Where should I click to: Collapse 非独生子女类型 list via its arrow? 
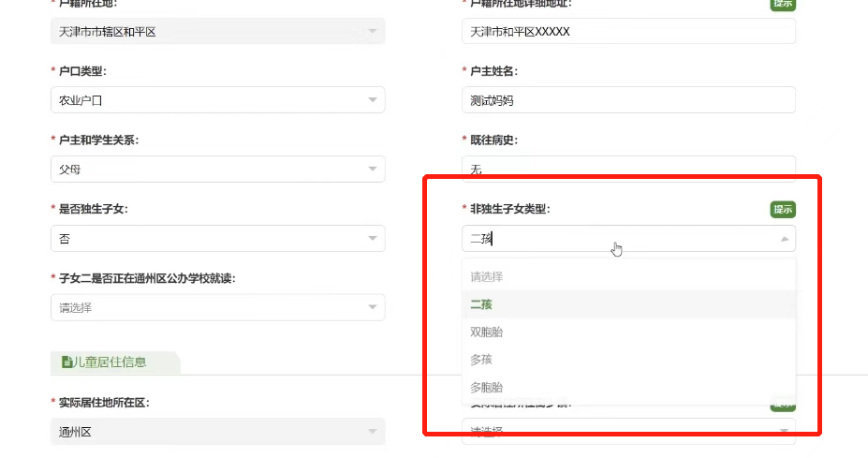click(x=784, y=239)
